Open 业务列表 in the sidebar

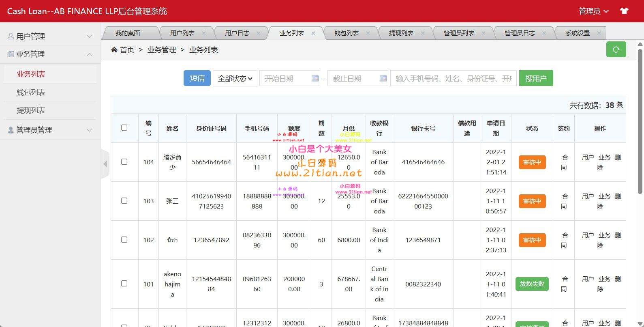pos(31,74)
